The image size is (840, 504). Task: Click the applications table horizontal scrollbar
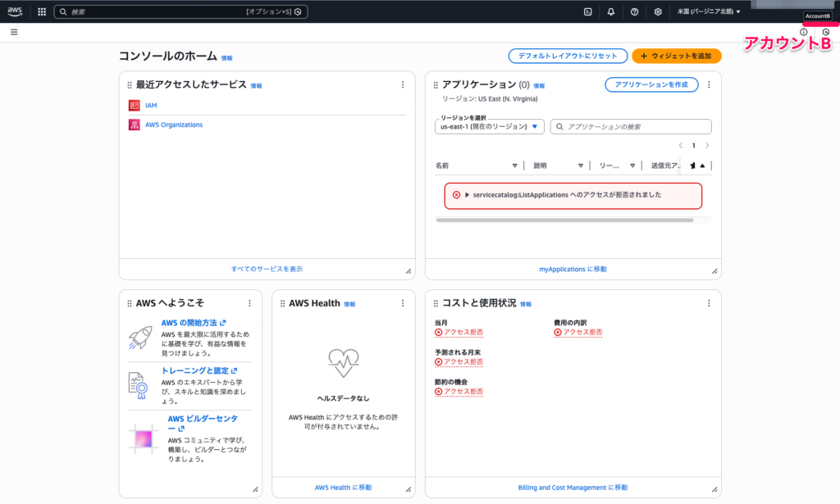pyautogui.click(x=564, y=220)
